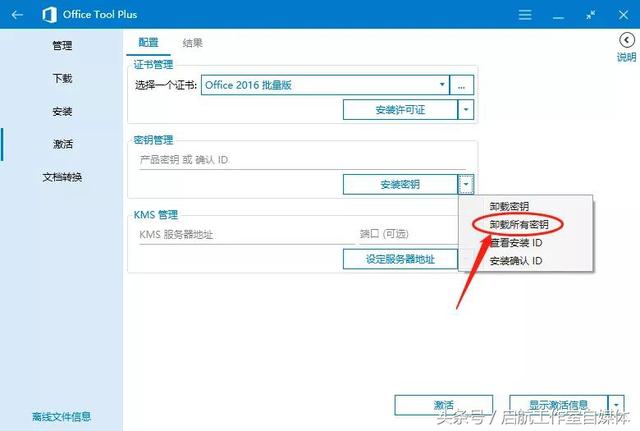Click the back arrow in title bar
Viewport: 640px width, 431px height.
click(x=17, y=15)
